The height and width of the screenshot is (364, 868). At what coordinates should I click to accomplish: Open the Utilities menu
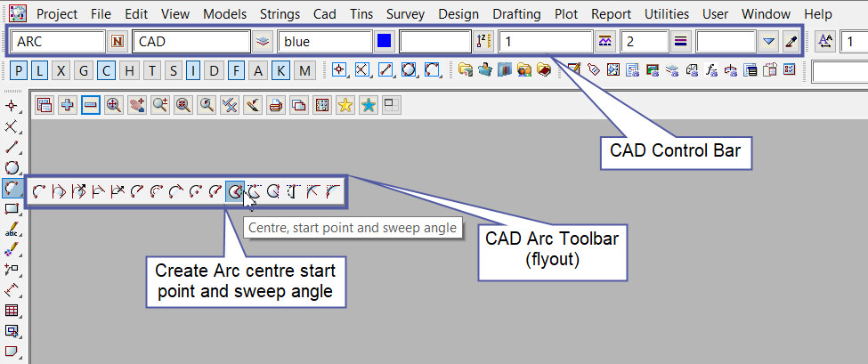tap(667, 14)
